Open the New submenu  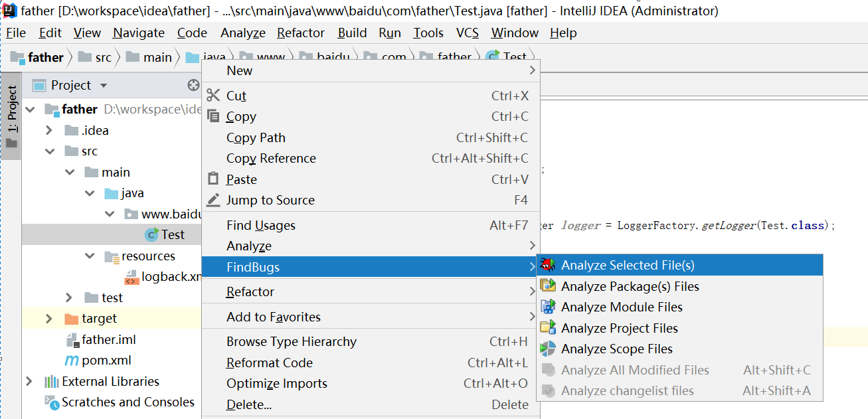coord(371,70)
